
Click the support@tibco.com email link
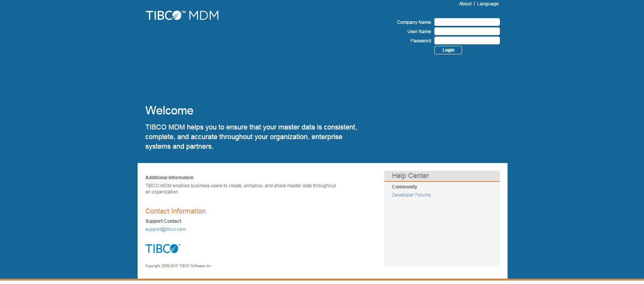(165, 229)
